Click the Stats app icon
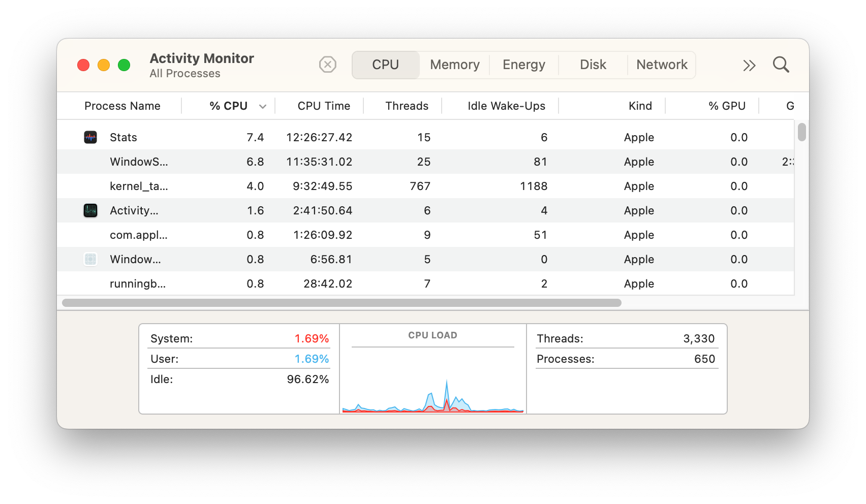This screenshot has width=866, height=504. (90, 137)
